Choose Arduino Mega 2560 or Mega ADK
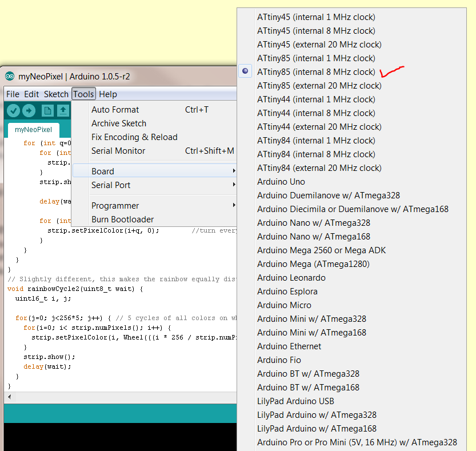The image size is (476, 451). pos(322,250)
